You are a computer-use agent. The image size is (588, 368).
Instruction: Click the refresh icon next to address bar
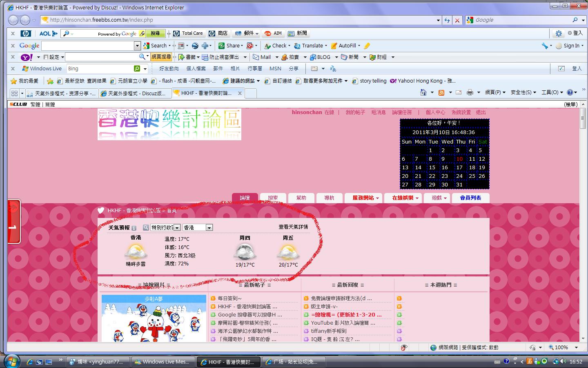click(447, 20)
